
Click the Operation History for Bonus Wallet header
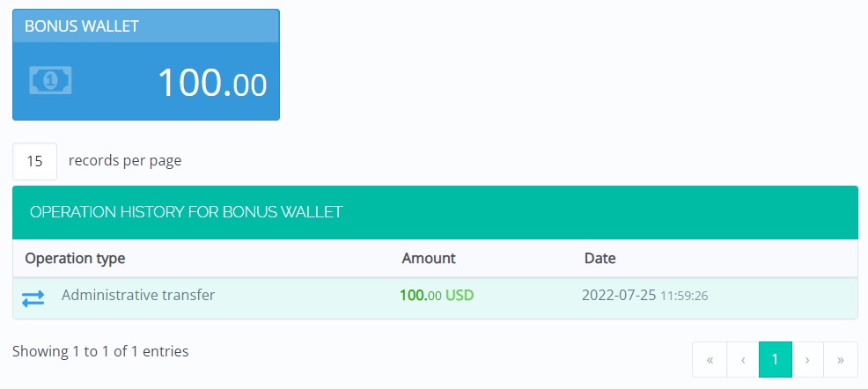[x=186, y=212]
